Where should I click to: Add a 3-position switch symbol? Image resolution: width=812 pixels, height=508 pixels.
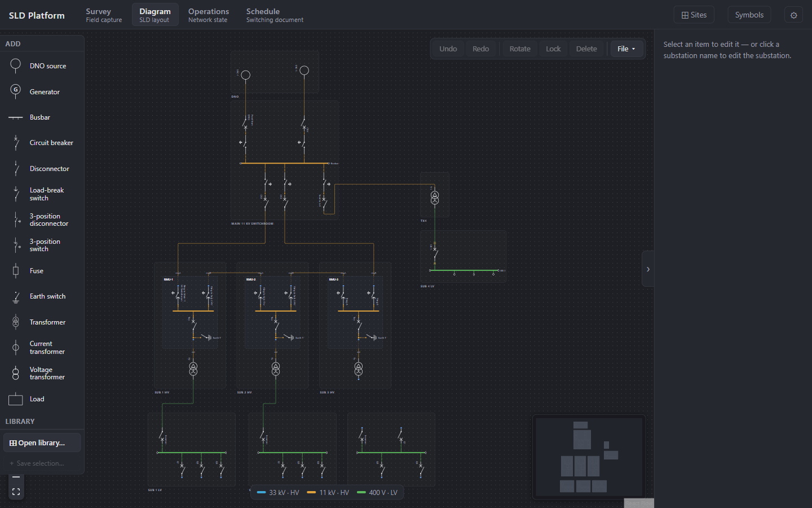(42, 245)
